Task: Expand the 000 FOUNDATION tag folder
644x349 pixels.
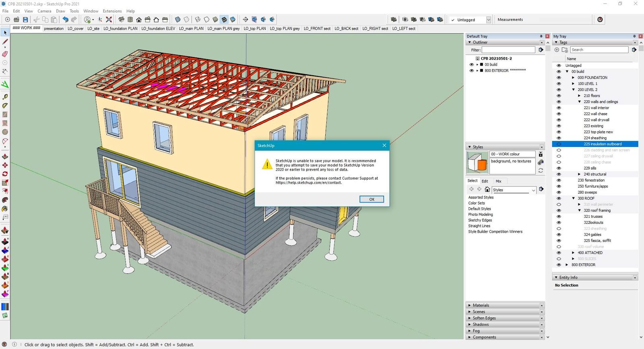Action: [x=574, y=78]
